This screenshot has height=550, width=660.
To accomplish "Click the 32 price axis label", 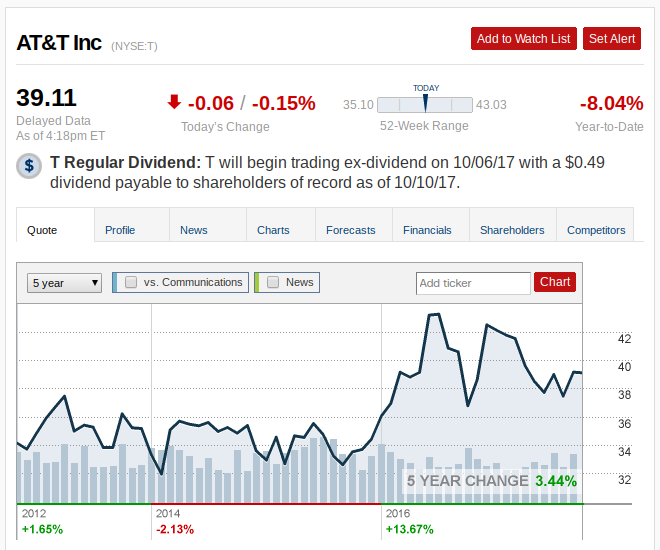I will tap(624, 480).
